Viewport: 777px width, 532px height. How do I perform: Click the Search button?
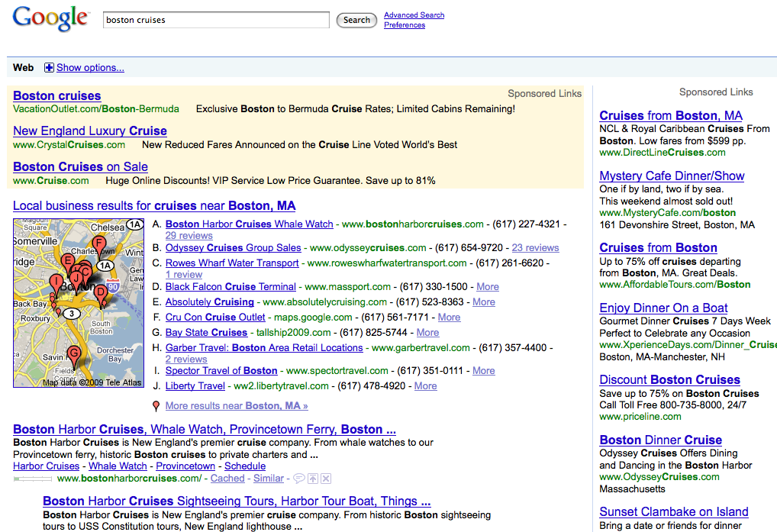[356, 21]
